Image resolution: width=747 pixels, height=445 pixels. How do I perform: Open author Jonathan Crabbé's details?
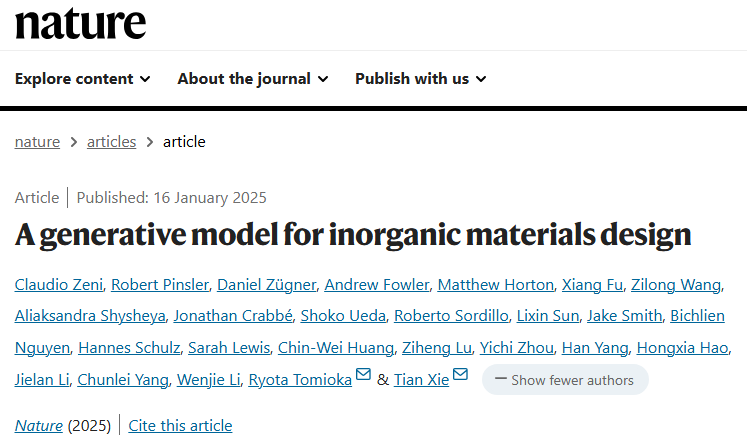coord(233,316)
